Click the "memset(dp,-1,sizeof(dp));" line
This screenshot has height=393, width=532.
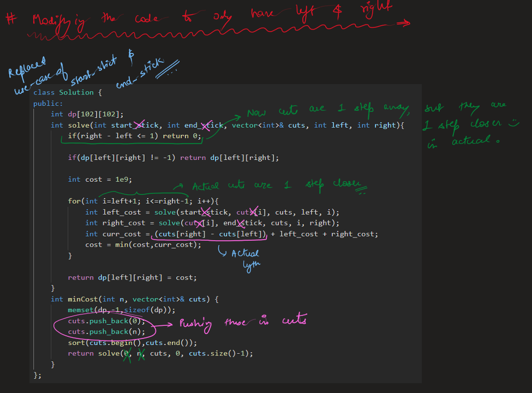122,310
